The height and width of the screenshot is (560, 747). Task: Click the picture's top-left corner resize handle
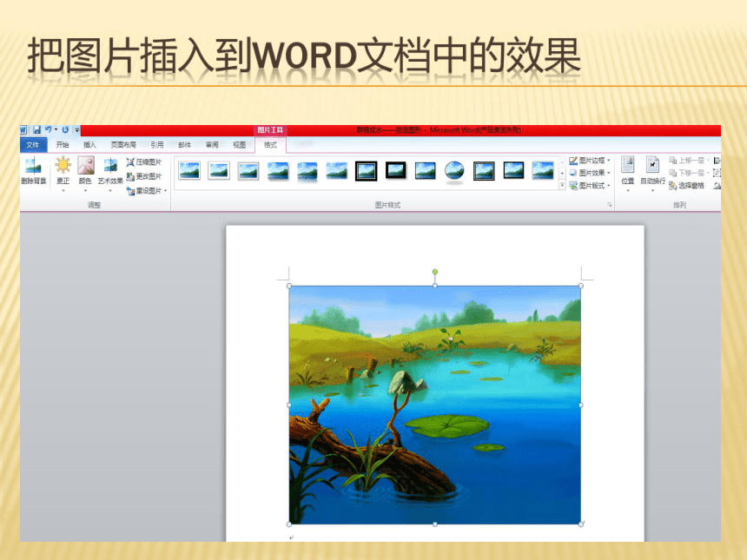tap(289, 286)
